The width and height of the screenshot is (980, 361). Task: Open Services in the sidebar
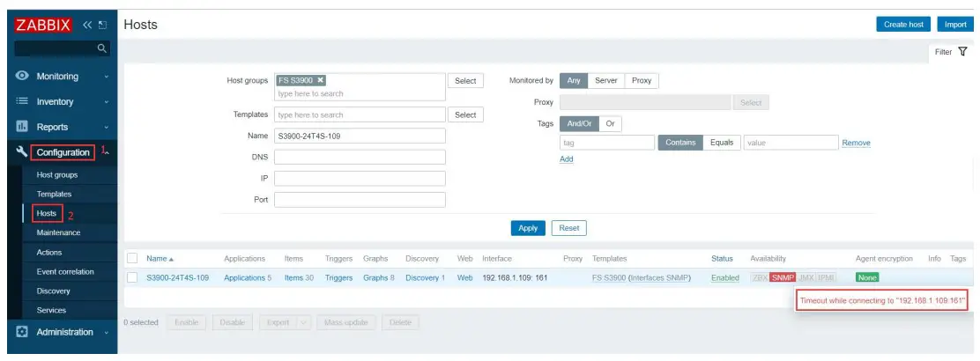click(x=51, y=311)
